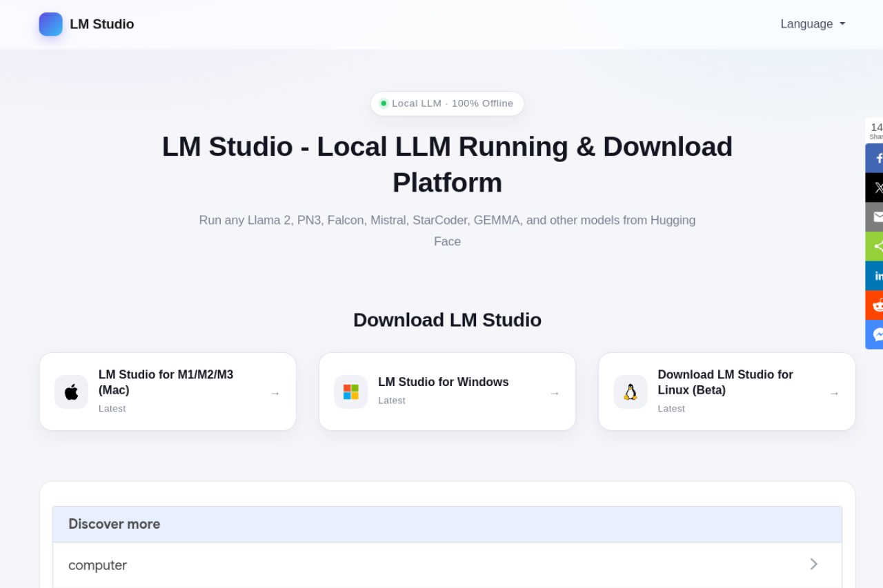The height and width of the screenshot is (588, 883).
Task: Select the computer item under Discover more
Action: pos(447,565)
